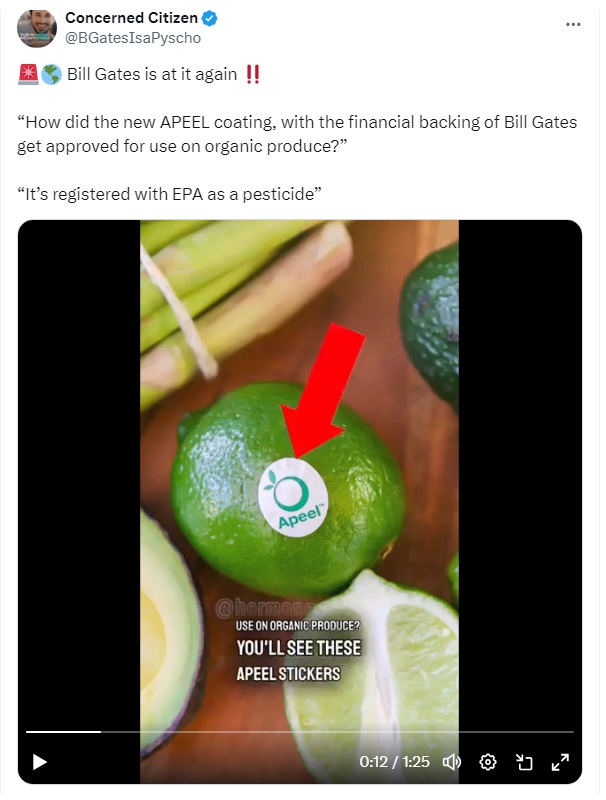
Task: Mute the video with the speaker icon
Action: [451, 762]
